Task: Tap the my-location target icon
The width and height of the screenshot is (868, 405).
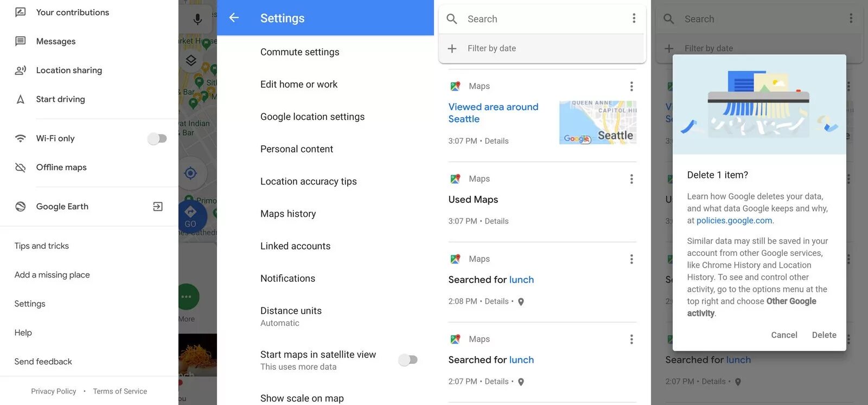Action: pos(190,173)
